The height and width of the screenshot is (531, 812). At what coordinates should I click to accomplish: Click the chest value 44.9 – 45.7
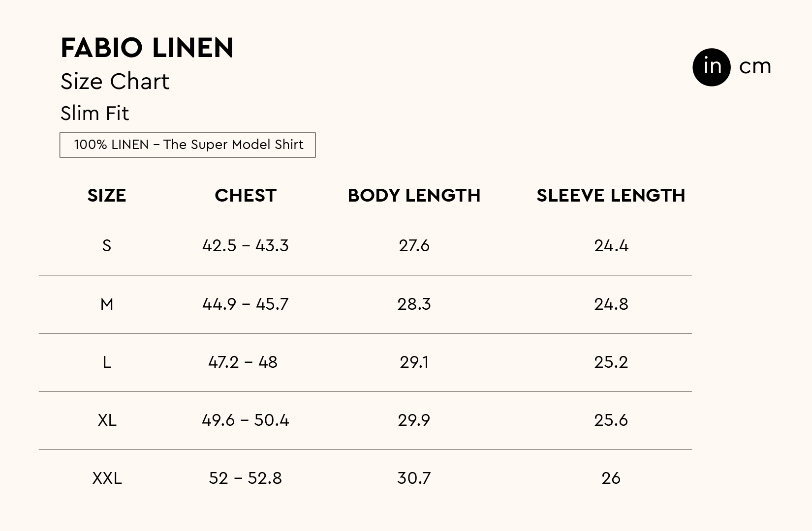[x=245, y=304]
